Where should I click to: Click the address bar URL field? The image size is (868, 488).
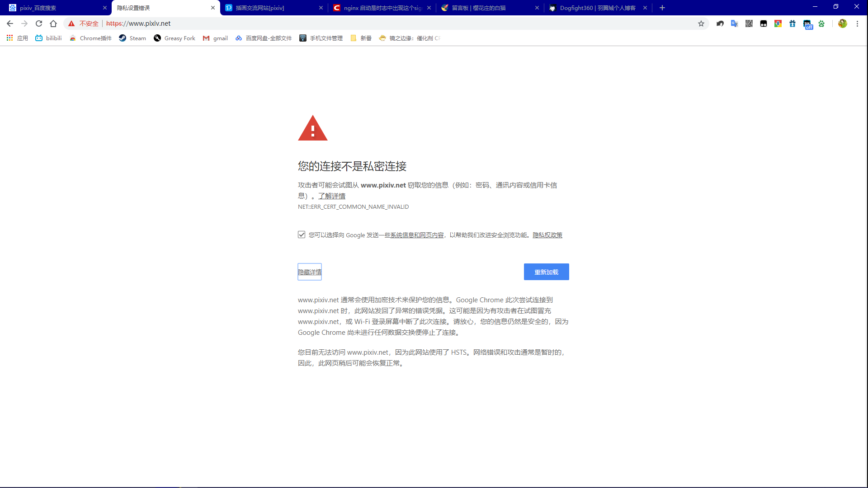point(362,23)
